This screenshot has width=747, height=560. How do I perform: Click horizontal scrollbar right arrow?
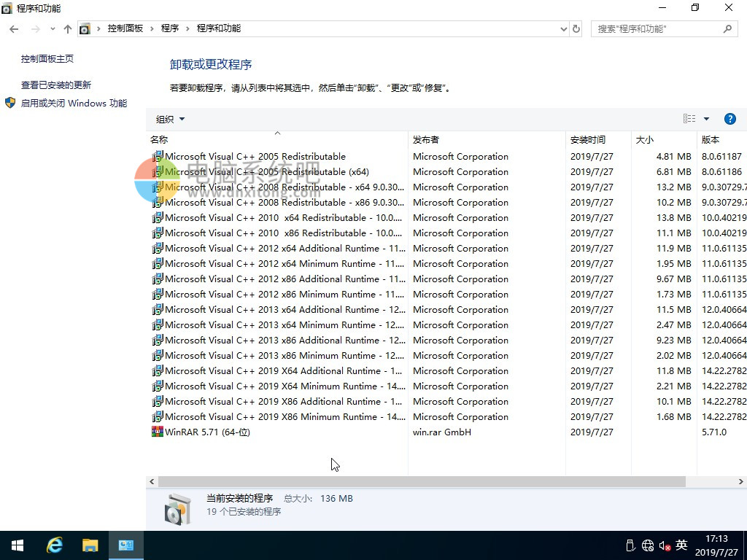[x=741, y=482]
